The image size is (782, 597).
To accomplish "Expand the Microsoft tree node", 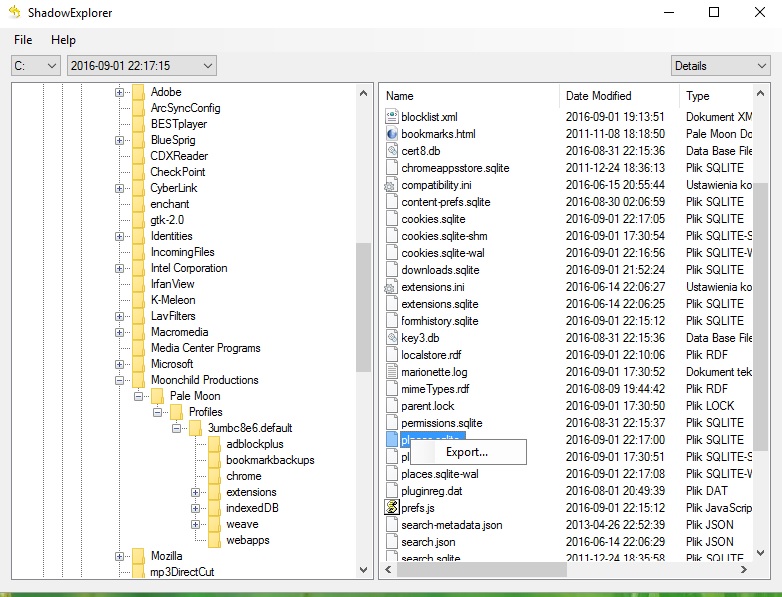I will [x=119, y=364].
